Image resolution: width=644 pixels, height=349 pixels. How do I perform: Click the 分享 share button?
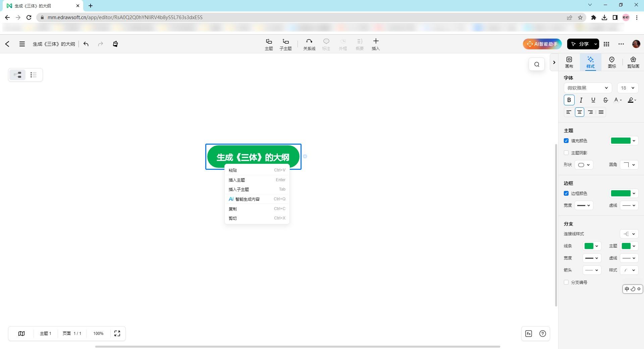[580, 44]
